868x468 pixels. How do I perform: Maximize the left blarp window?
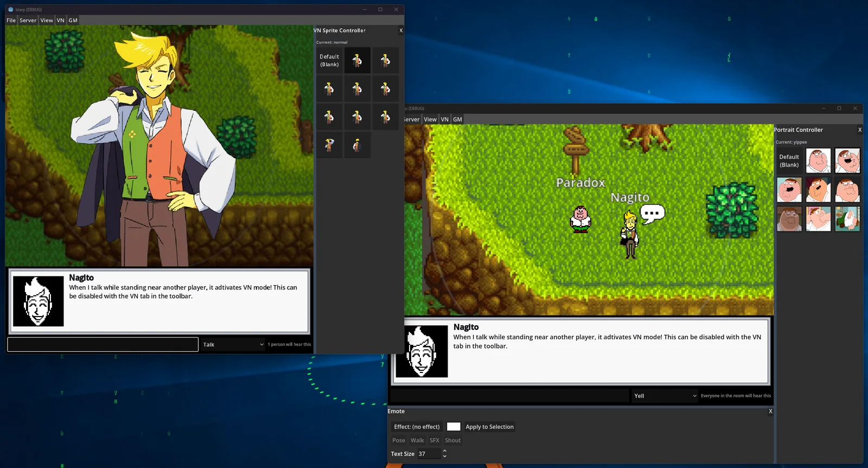(x=380, y=9)
